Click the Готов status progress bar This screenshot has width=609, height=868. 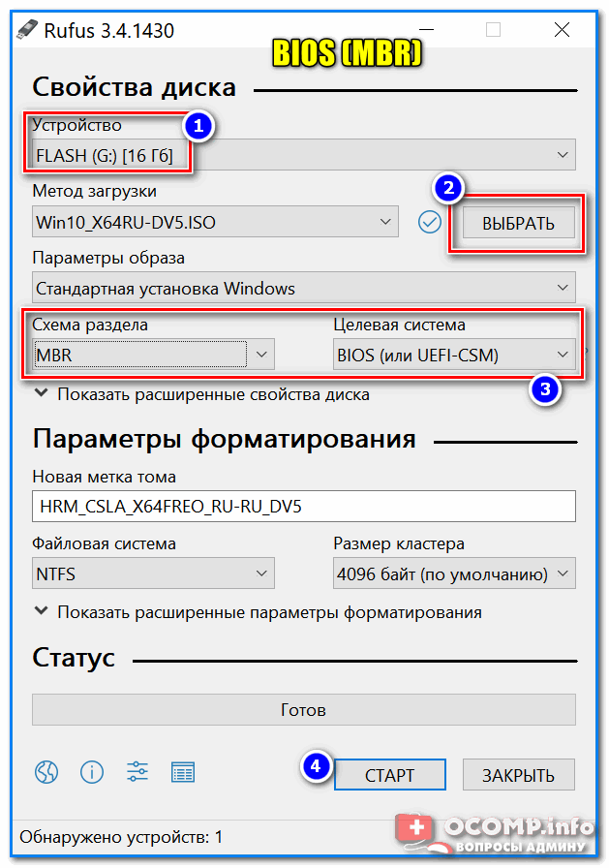click(x=304, y=710)
